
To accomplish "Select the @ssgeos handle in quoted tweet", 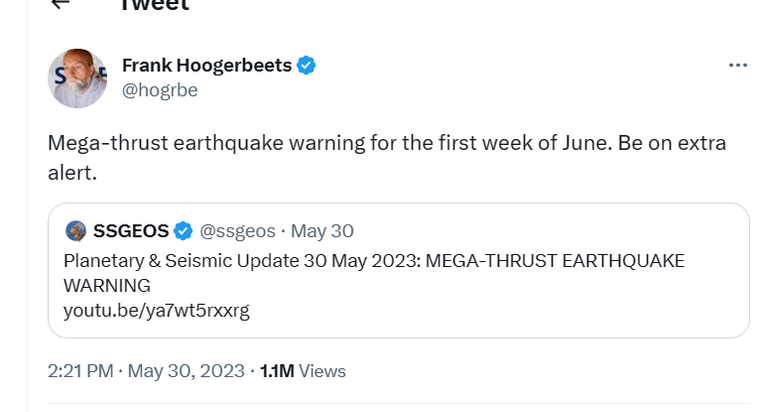I will tap(237, 231).
